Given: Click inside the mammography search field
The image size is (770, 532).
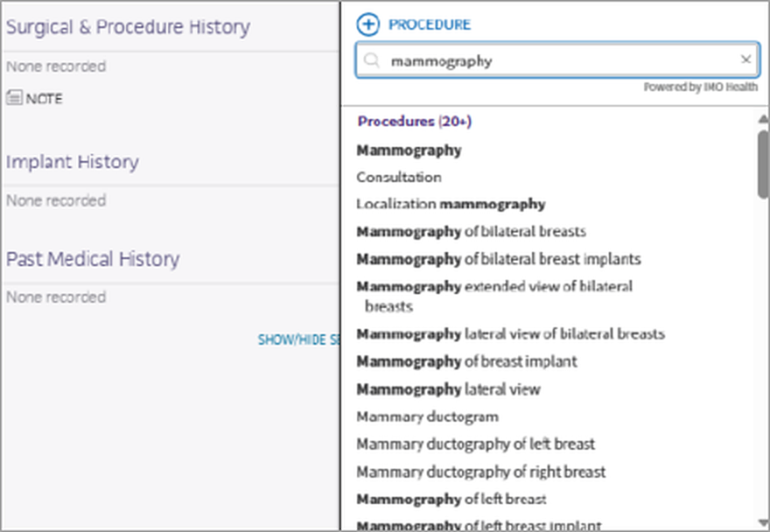Looking at the screenshot, I should coord(557,60).
